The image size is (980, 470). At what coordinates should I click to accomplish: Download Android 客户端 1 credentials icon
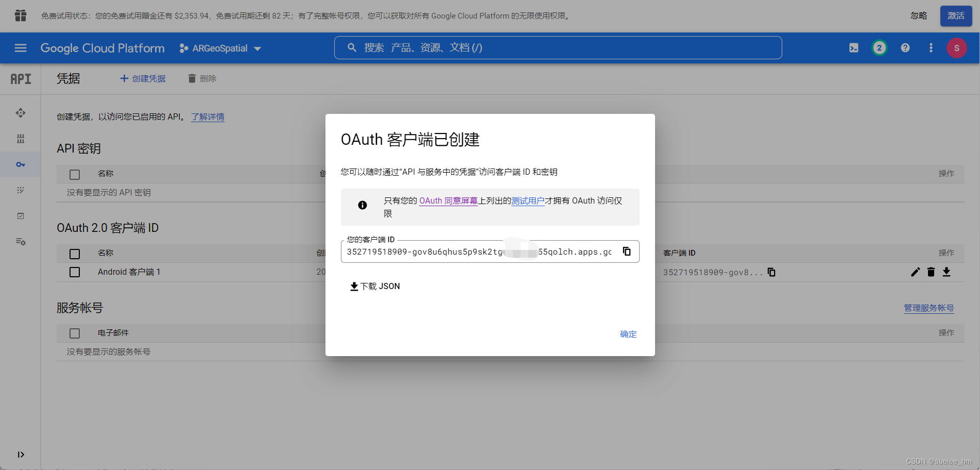click(x=947, y=272)
